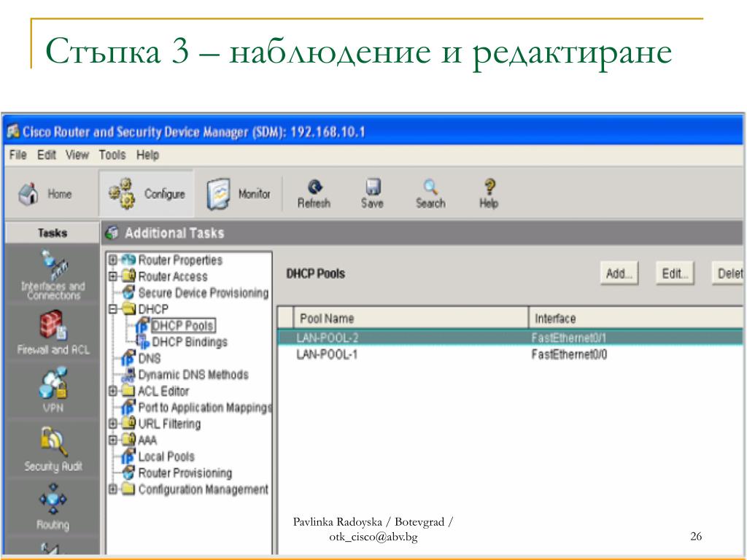
Task: Click the Tasks panel header
Action: coord(53,233)
